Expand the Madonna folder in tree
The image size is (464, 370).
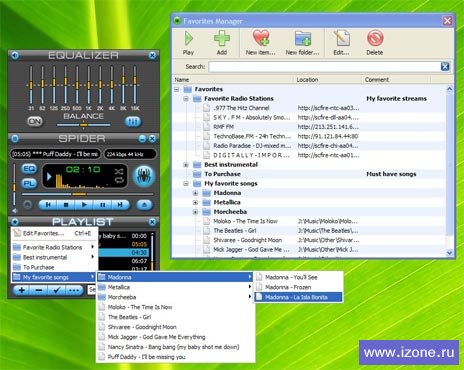(x=196, y=193)
